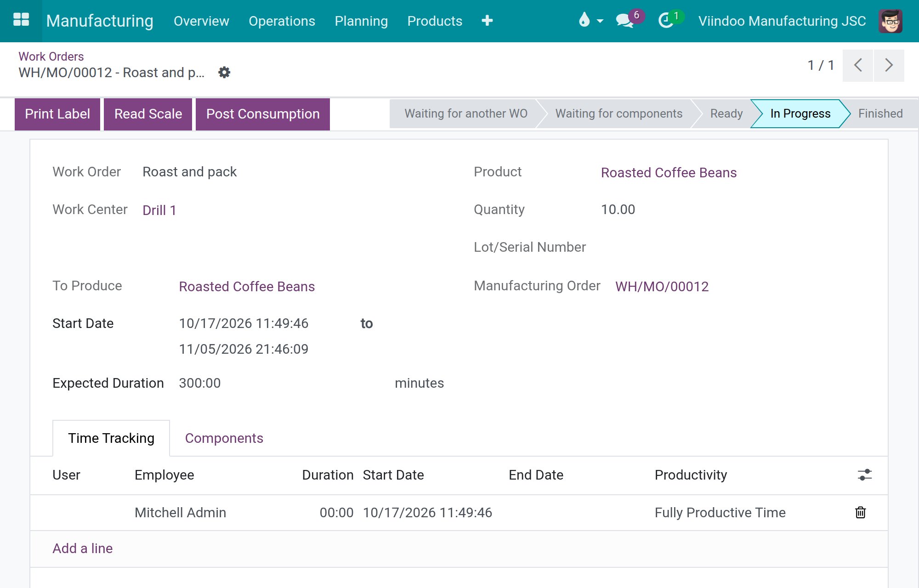
Task: Click the Viindoo Manufacturing JSC company name
Action: click(x=782, y=21)
